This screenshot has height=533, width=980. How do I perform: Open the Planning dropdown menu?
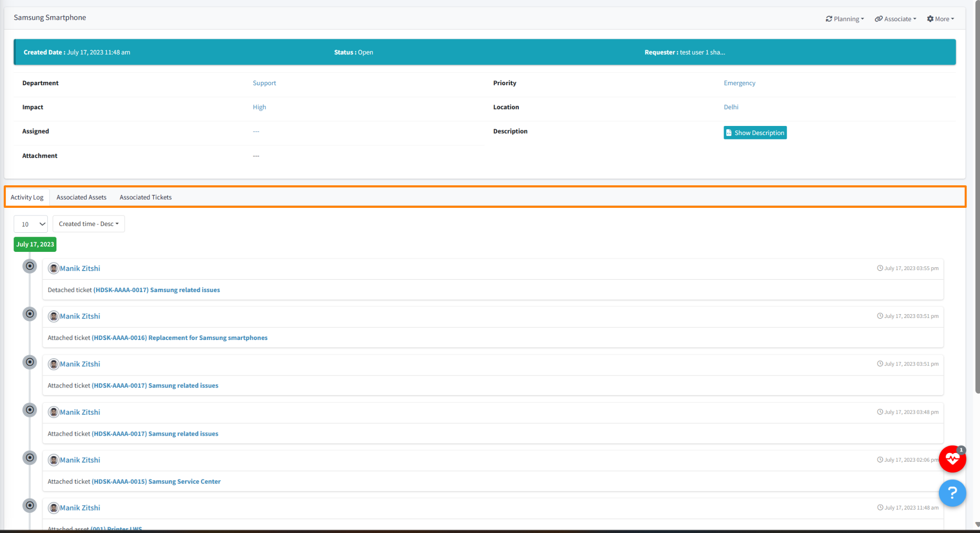point(845,19)
